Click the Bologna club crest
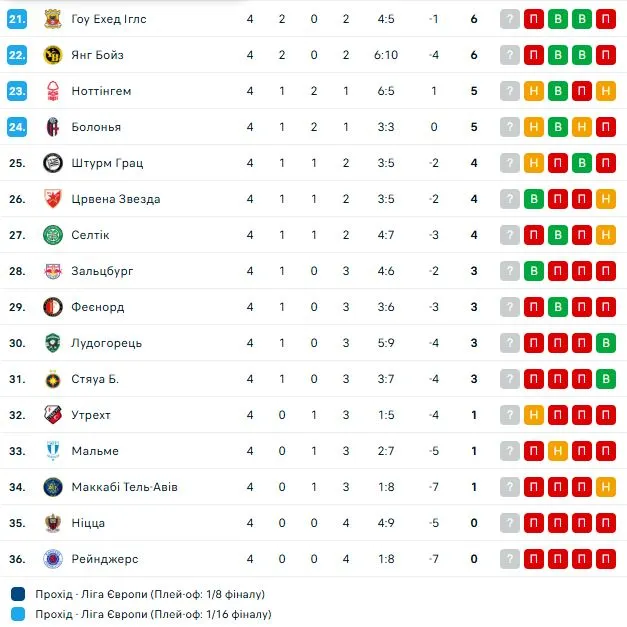This screenshot has width=627, height=627. 53,127
